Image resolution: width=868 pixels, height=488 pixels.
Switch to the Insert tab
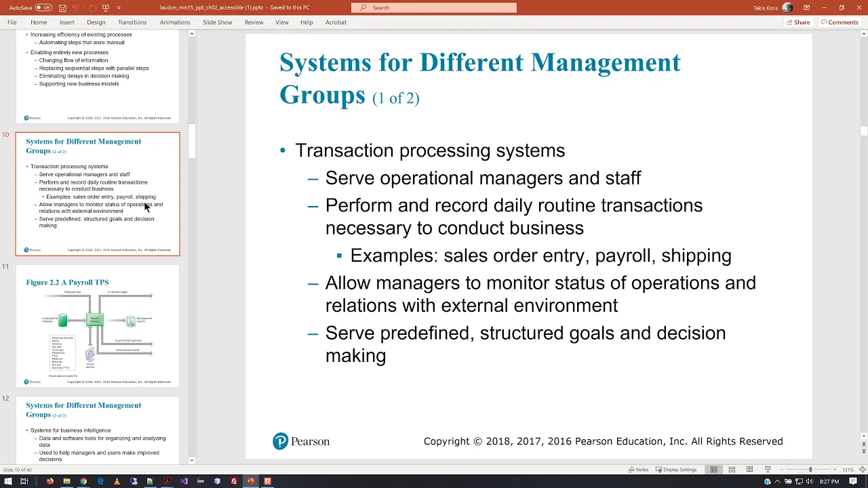pyautogui.click(x=66, y=22)
